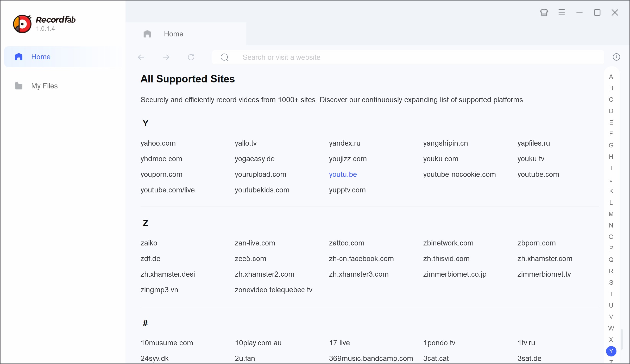Open zan-live.com site link
Screen dimensions: 630x364
(x=255, y=243)
